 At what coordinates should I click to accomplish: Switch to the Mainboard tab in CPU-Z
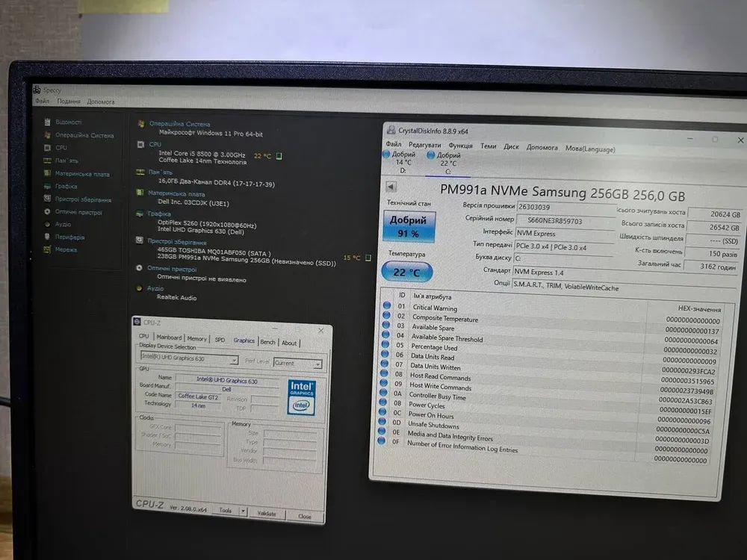coord(169,337)
